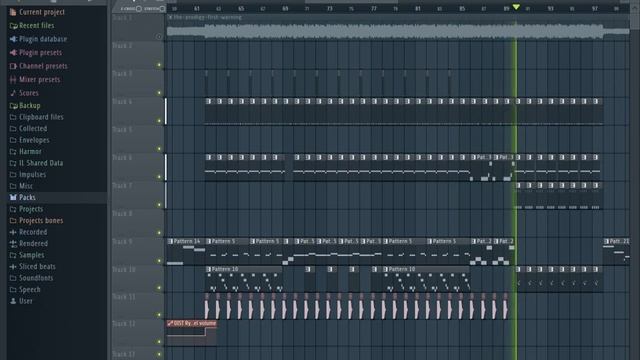The width and height of the screenshot is (640, 360).
Task: Click the Speech folder icon
Action: coord(13,290)
